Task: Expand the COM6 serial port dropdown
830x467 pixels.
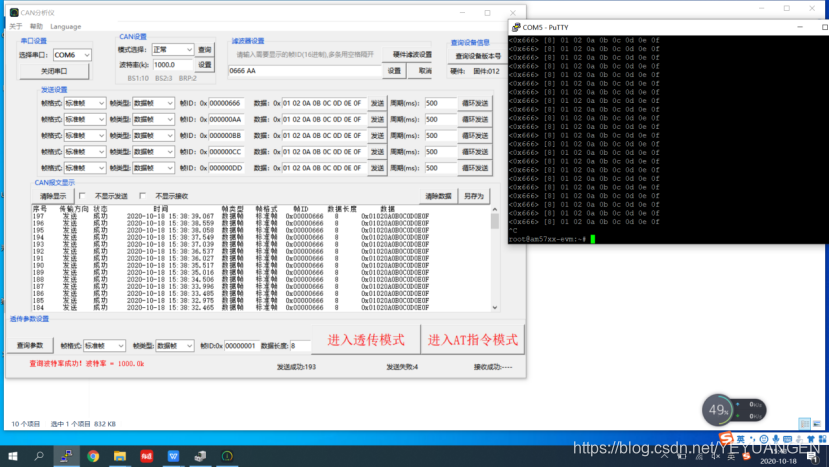Action: pos(72,55)
